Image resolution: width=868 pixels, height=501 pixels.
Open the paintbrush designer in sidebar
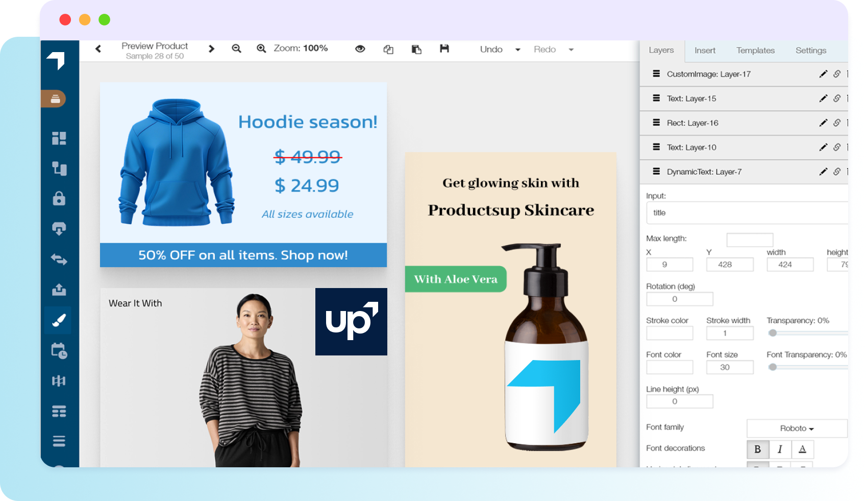(59, 321)
